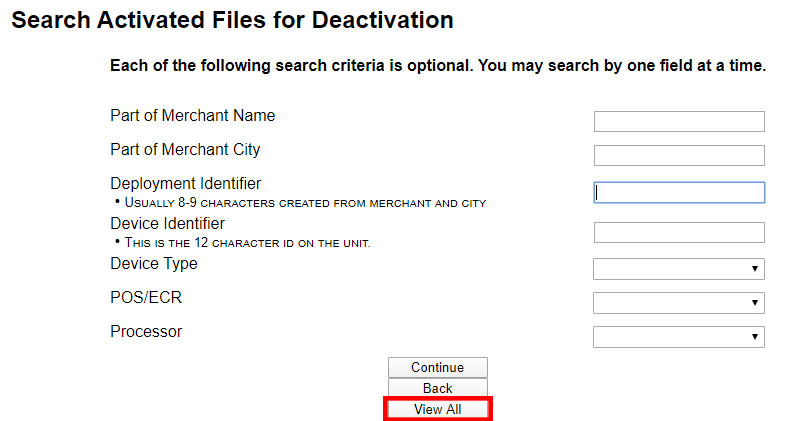Image resolution: width=804 pixels, height=421 pixels.
Task: Select the Part of Merchant City input
Action: (679, 155)
